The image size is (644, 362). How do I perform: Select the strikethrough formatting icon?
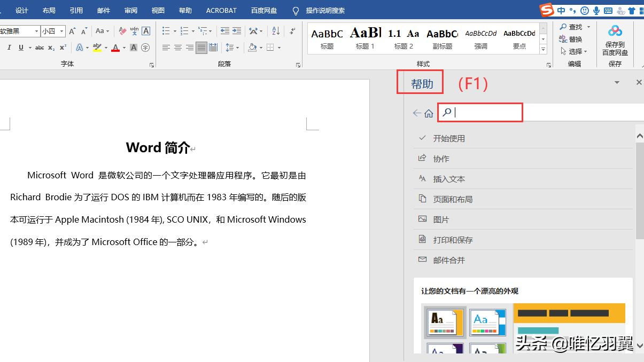coord(39,48)
